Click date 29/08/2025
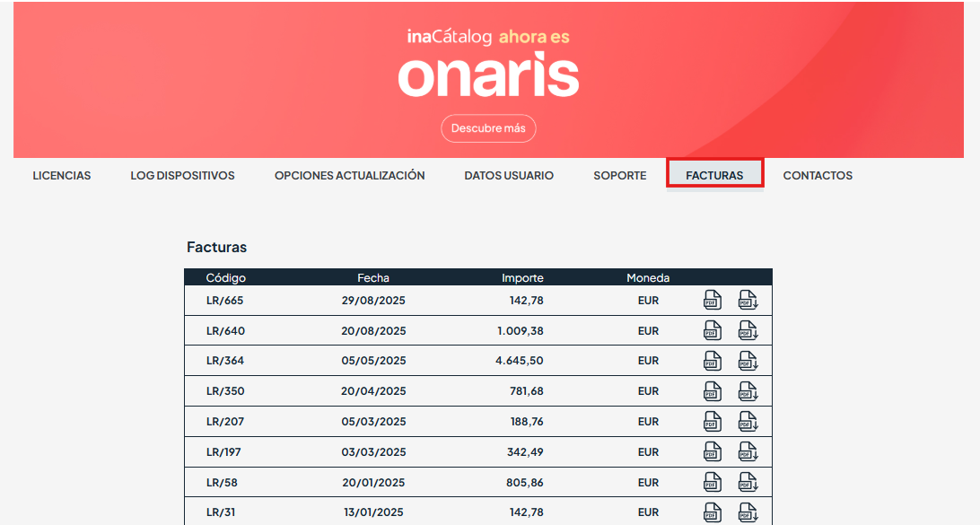This screenshot has height=525, width=980. [373, 300]
